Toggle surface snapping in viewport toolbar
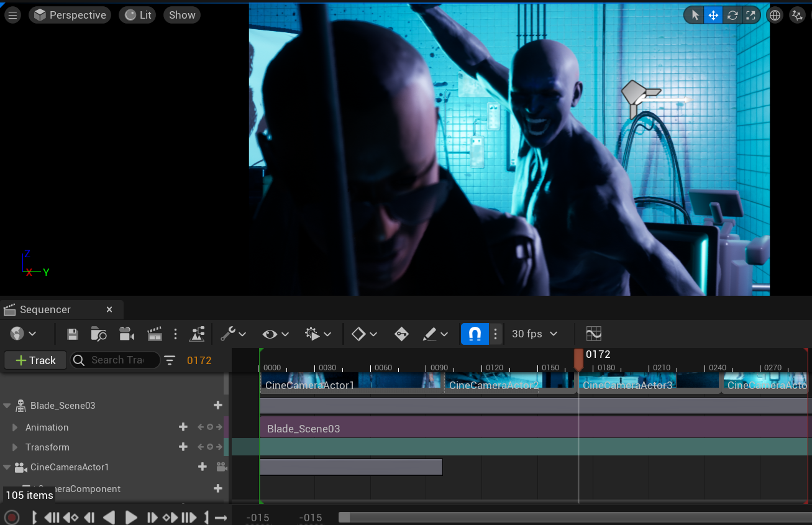This screenshot has width=812, height=525. (x=797, y=16)
